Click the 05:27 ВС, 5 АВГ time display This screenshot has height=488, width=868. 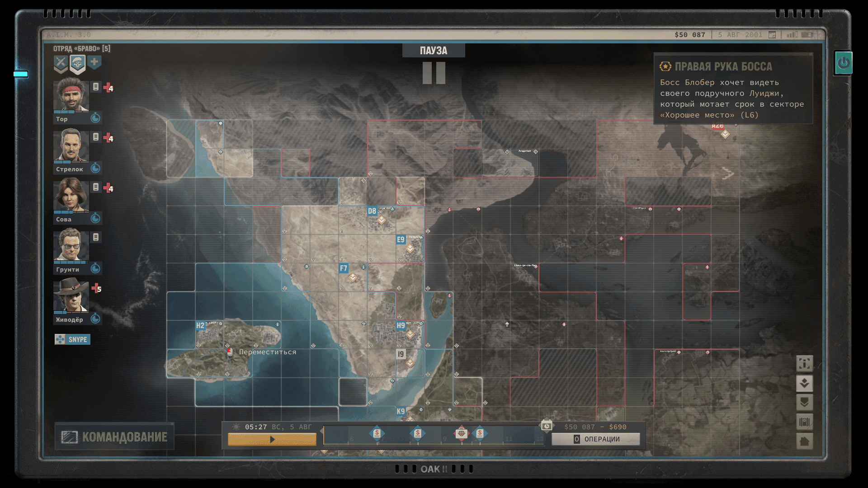tap(278, 427)
